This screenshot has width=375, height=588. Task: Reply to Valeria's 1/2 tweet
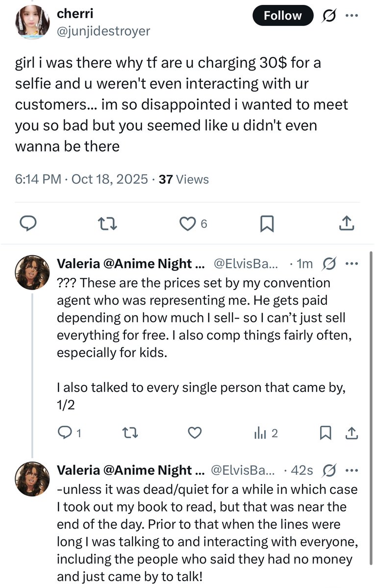pos(64,433)
